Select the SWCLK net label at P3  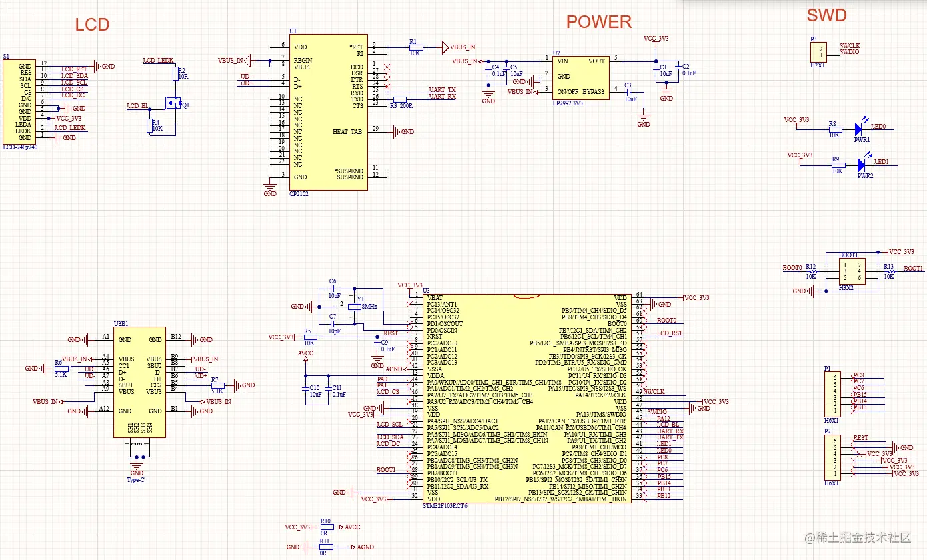point(850,45)
